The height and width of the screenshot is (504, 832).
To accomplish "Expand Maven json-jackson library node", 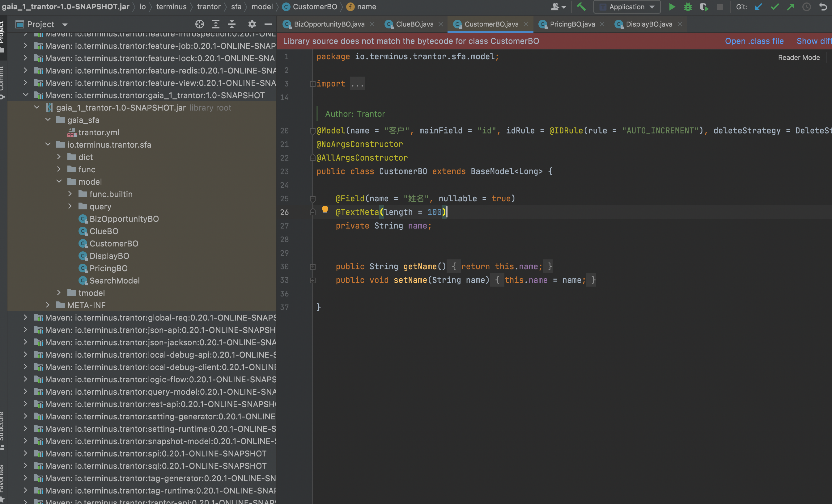I will [x=25, y=342].
